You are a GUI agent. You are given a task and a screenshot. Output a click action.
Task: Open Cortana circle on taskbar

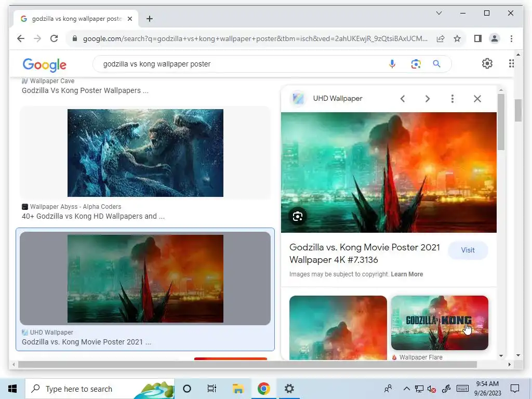187,389
